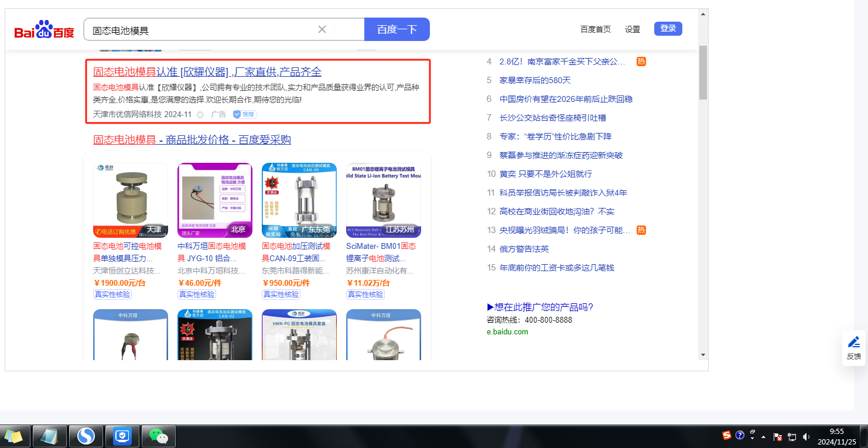
Task: Open hot search 长沙公交站台奇怪座椅引吐槽
Action: 553,118
